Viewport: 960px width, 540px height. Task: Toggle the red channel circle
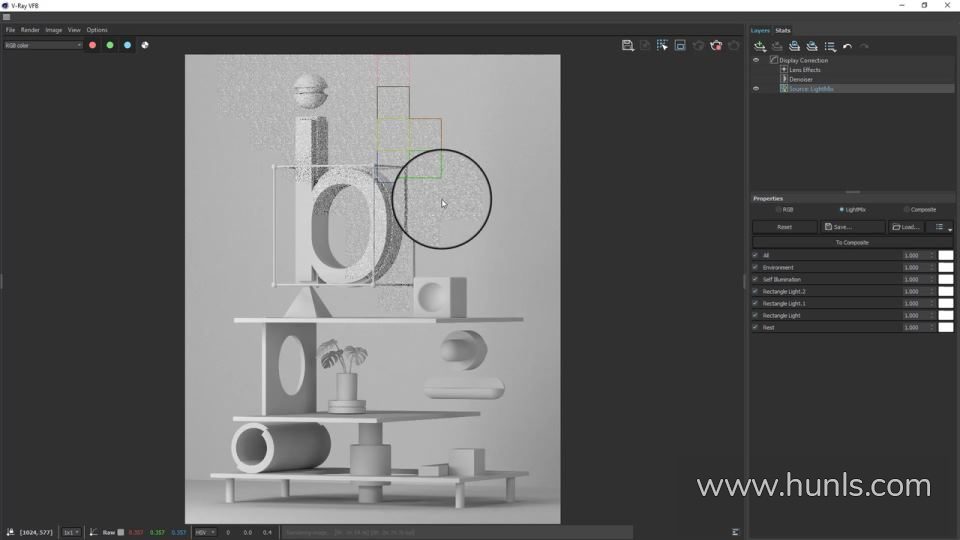point(92,45)
